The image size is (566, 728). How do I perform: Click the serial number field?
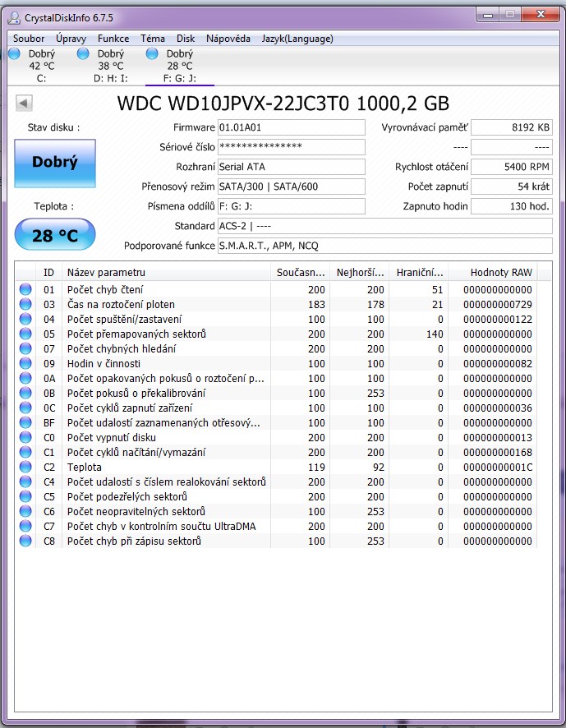tap(292, 147)
